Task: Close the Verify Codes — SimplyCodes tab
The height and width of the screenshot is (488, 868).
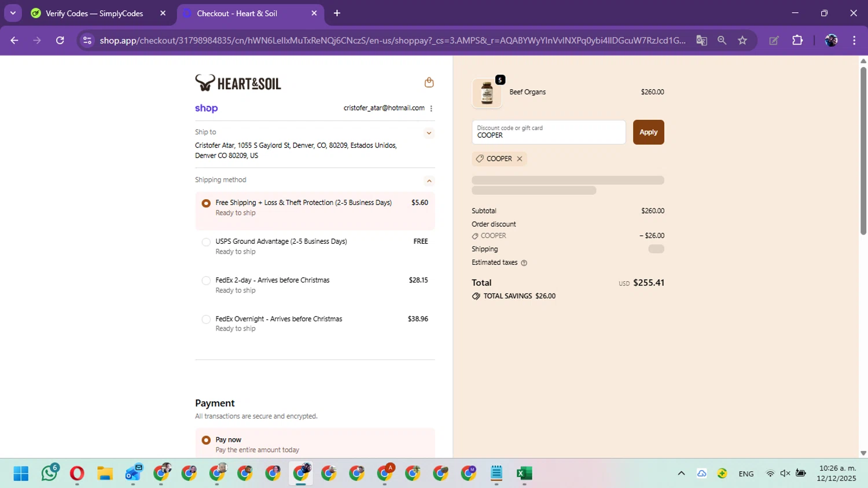Action: pyautogui.click(x=163, y=13)
